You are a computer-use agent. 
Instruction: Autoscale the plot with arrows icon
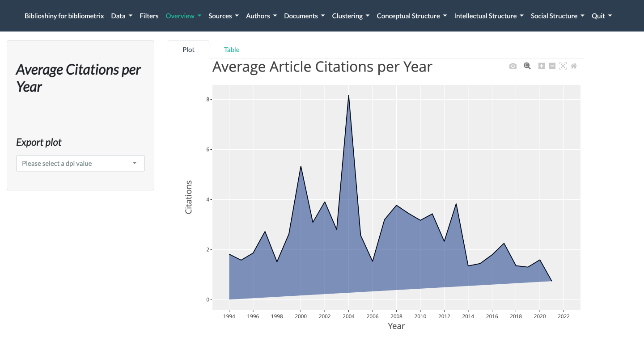pos(563,66)
